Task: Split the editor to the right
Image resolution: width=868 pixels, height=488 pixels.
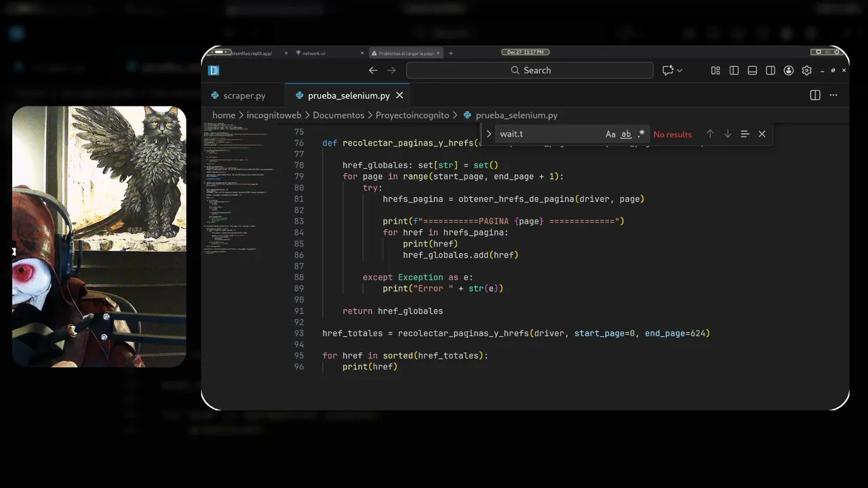Action: (x=815, y=96)
